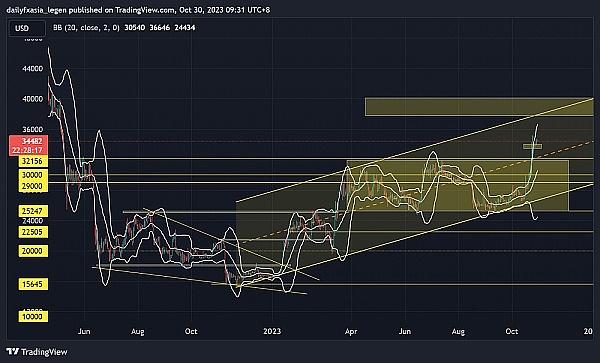Select the yellow price label 15645
This screenshot has width=600, height=363.
point(33,284)
